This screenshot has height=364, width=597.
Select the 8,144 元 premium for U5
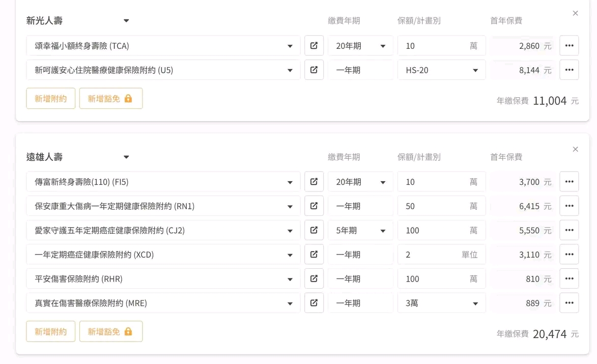pyautogui.click(x=535, y=70)
